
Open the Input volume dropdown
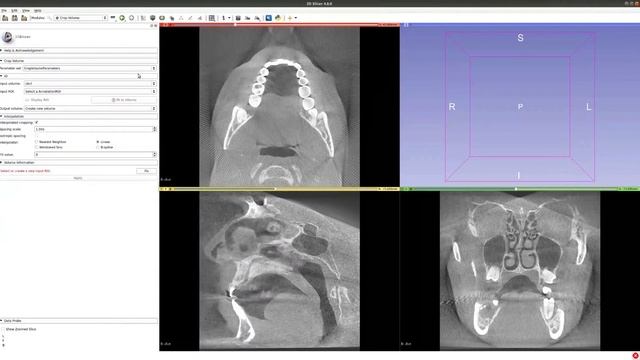pyautogui.click(x=90, y=83)
